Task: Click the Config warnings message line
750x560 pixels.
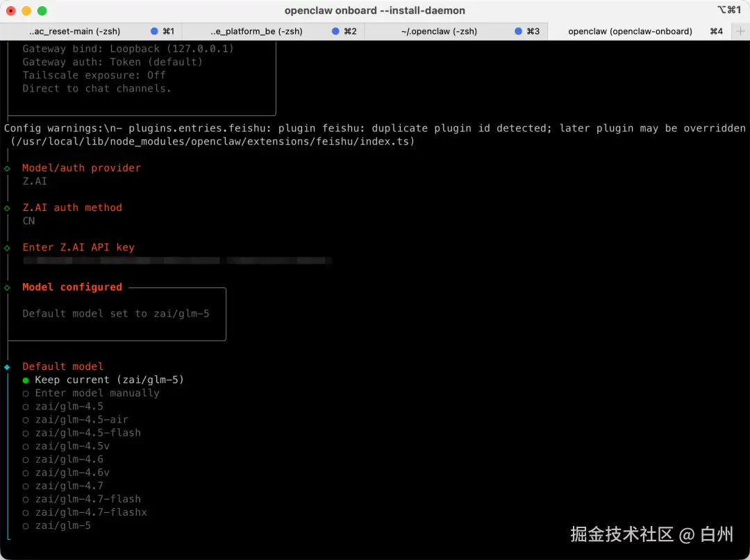Action: (x=374, y=128)
